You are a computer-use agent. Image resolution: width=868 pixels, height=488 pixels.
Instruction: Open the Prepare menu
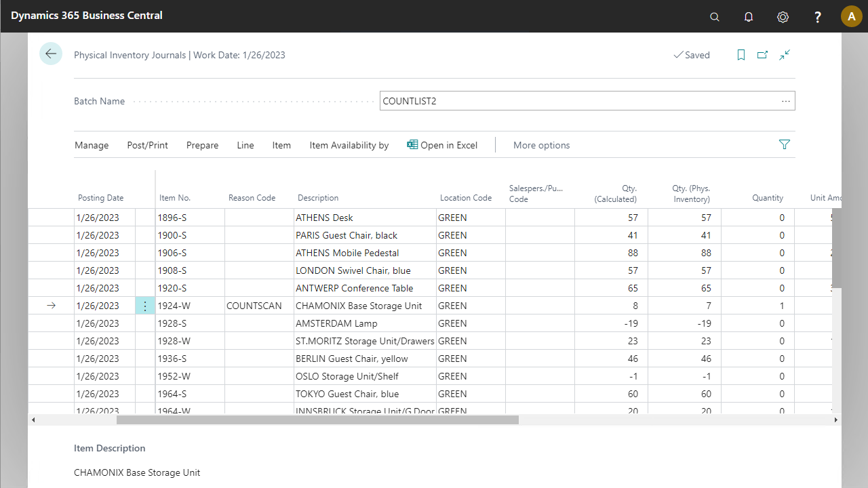pyautogui.click(x=202, y=145)
